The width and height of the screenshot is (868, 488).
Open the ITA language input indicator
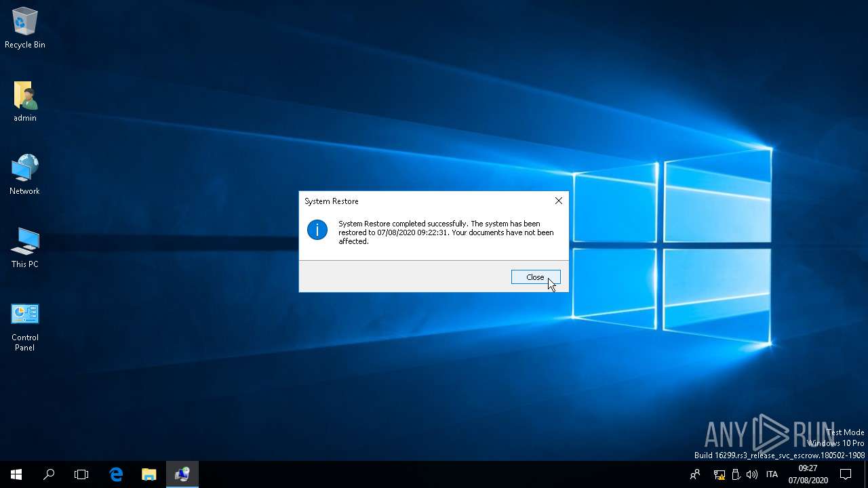click(x=772, y=474)
